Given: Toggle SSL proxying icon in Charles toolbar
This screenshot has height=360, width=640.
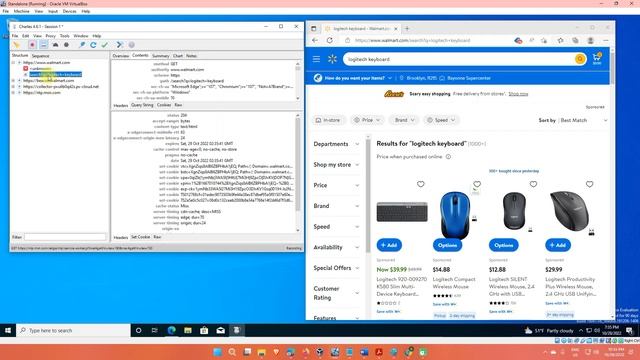Looking at the screenshot, I should 44,45.
